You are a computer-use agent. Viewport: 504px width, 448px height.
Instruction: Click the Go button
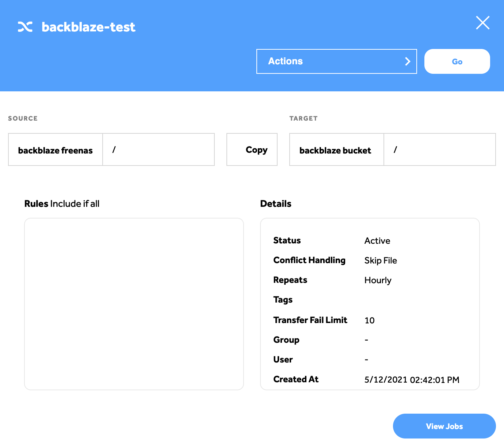[457, 61]
